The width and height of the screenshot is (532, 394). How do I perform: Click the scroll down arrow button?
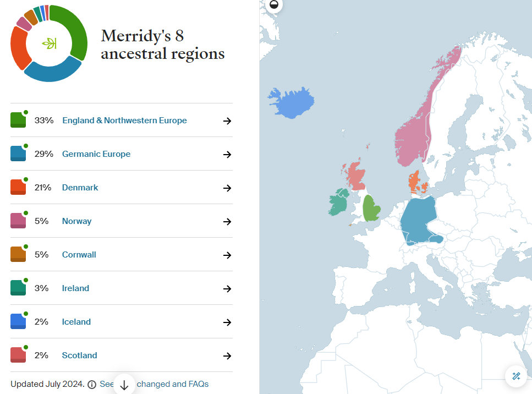point(124,384)
